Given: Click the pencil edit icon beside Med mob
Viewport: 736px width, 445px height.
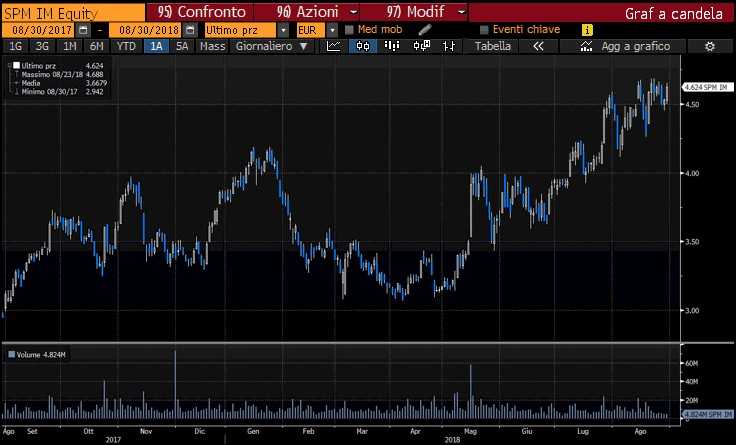Looking at the screenshot, I should (425, 30).
